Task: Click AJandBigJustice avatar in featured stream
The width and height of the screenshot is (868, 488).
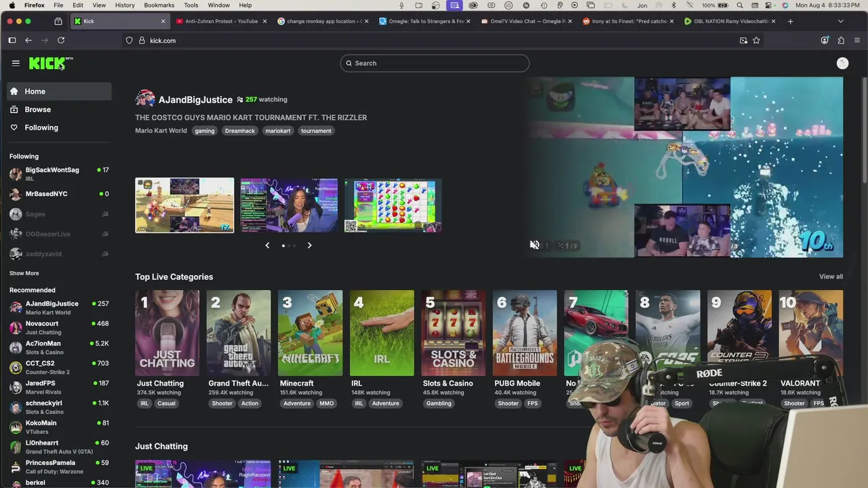Action: click(144, 99)
